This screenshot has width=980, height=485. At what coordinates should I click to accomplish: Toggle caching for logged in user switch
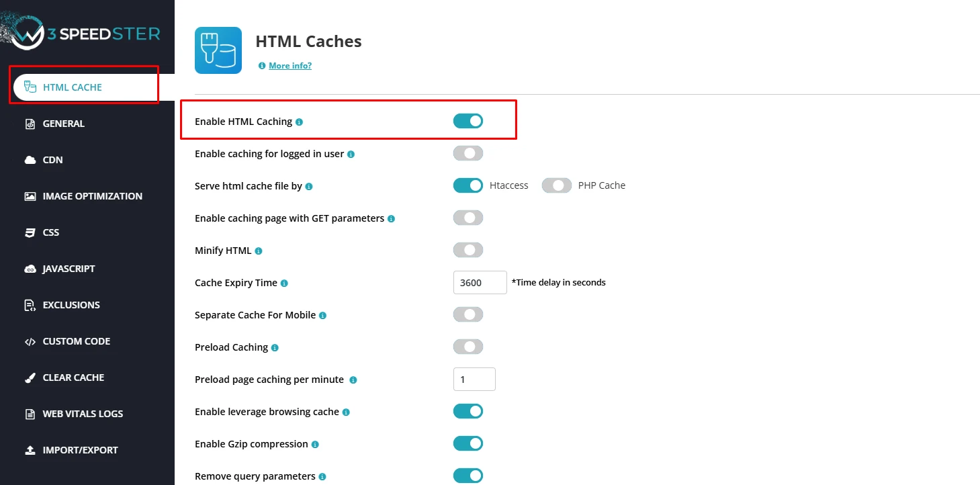[468, 153]
